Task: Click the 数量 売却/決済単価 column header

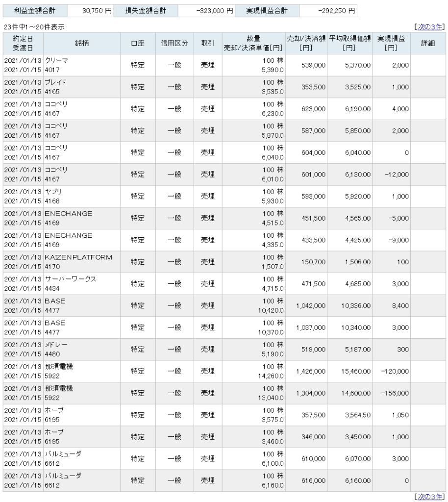Action: pyautogui.click(x=253, y=43)
